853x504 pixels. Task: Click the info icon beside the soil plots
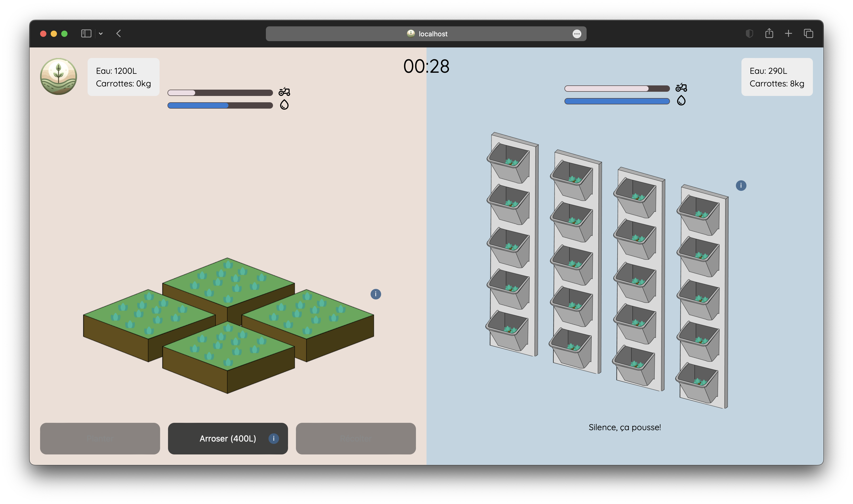coord(376,294)
